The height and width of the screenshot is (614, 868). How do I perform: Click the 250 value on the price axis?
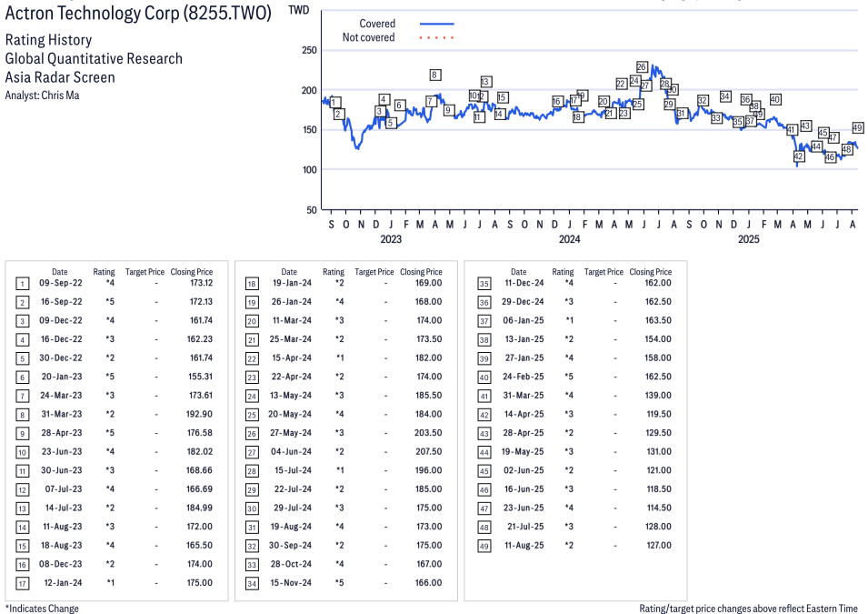[x=309, y=50]
